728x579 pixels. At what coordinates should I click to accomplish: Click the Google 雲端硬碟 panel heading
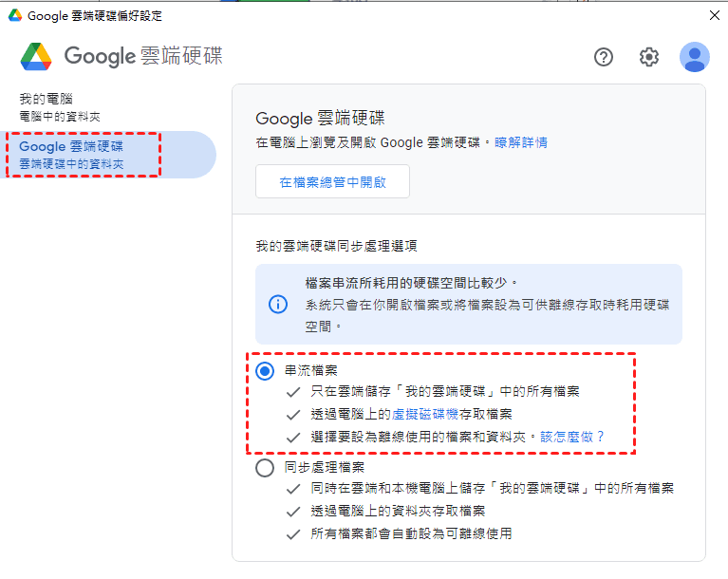pyautogui.click(x=320, y=118)
